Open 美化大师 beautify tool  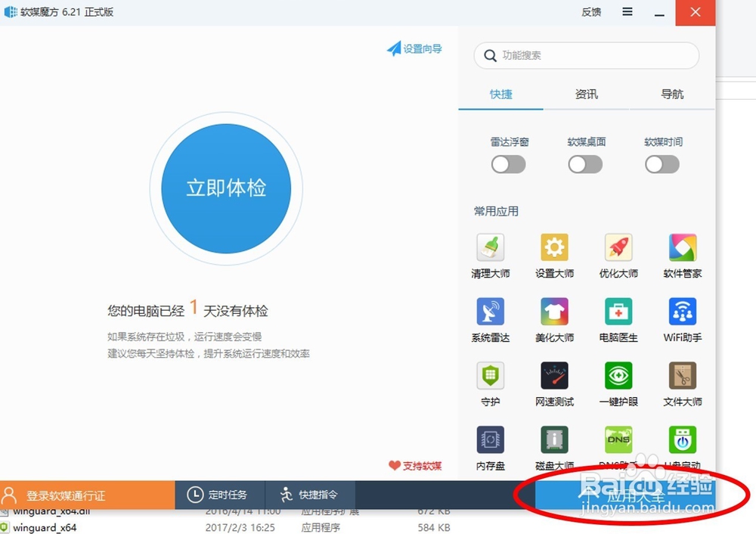coord(554,318)
